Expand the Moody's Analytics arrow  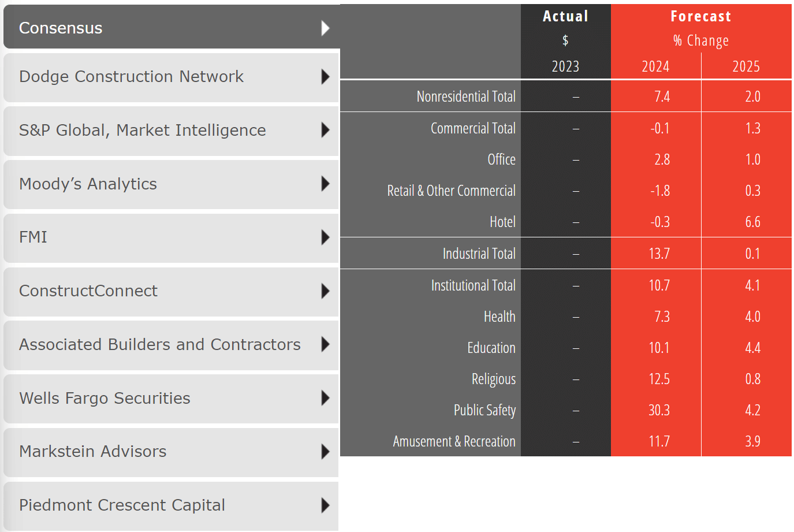coord(326,184)
